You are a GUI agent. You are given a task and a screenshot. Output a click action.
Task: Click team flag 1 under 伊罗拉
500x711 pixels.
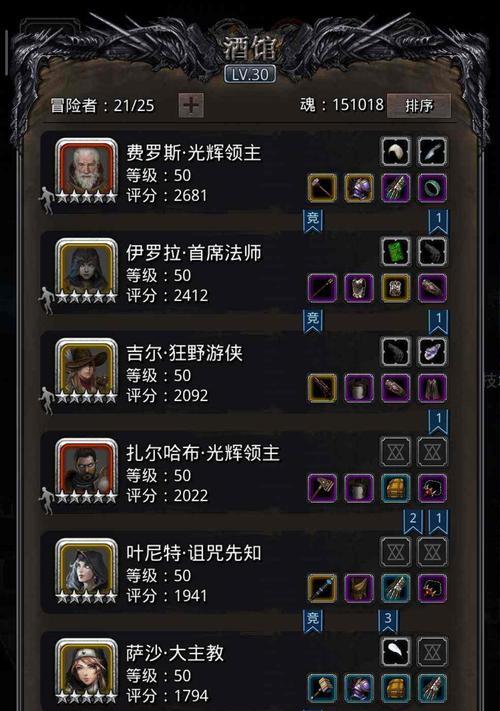[438, 321]
